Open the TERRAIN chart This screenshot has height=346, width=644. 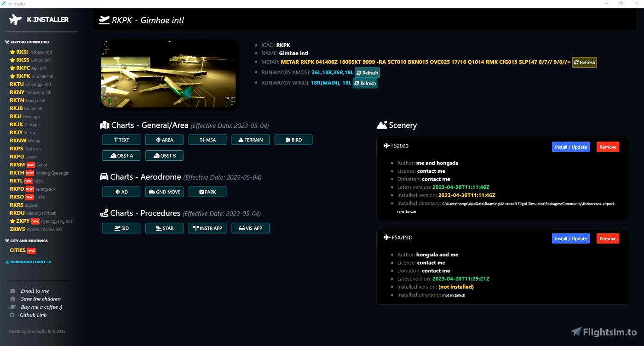tap(250, 140)
